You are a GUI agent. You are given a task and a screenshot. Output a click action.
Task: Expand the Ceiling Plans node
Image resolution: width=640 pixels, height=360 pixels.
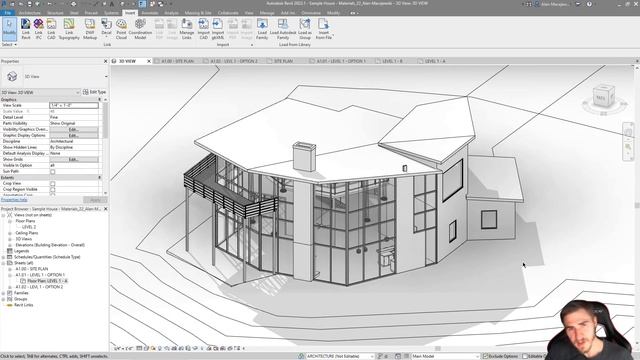[x=10, y=233]
